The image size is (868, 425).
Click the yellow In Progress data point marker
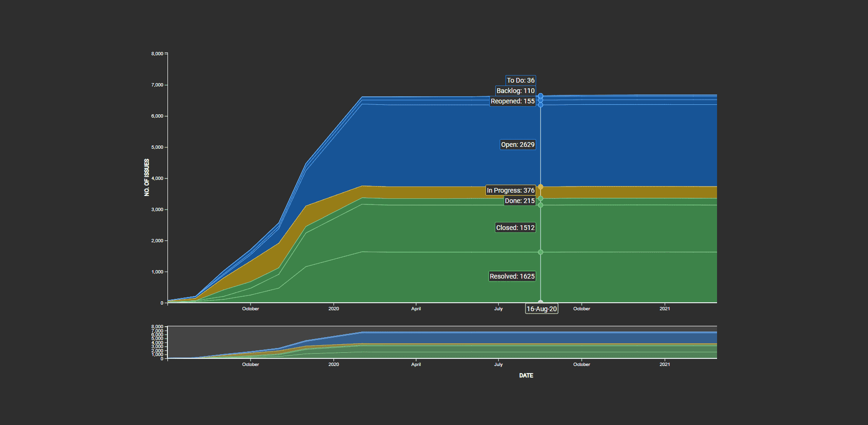point(541,187)
